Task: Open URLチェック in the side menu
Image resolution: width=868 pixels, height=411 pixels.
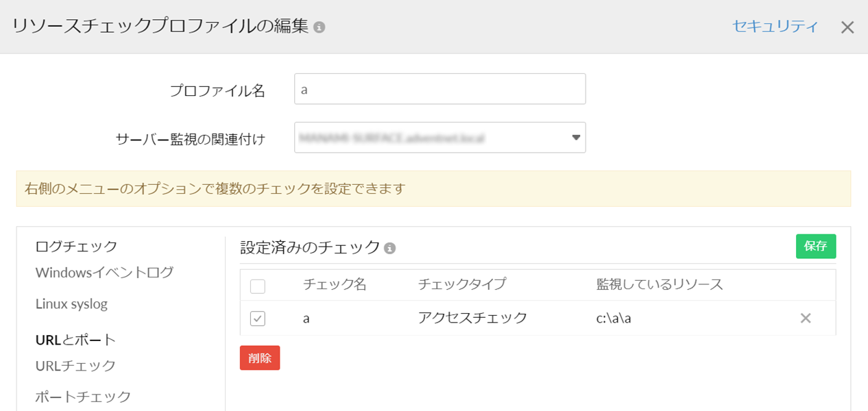Action: (75, 366)
